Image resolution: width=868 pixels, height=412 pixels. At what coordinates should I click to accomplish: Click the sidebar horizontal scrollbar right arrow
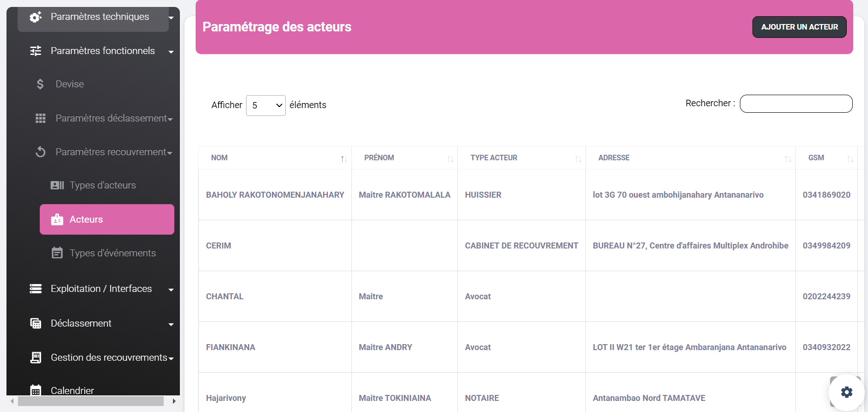[174, 401]
